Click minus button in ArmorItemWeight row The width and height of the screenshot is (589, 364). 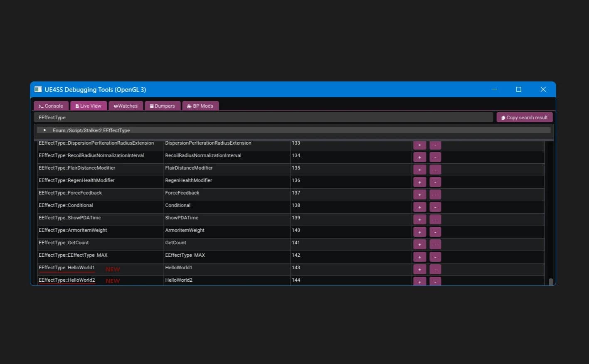(435, 232)
